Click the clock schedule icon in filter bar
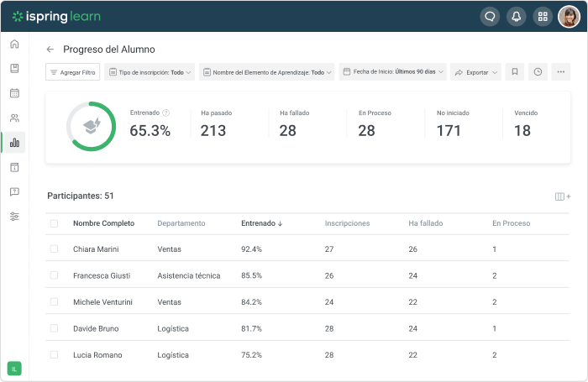Viewport: 588px width, 382px height. [538, 71]
